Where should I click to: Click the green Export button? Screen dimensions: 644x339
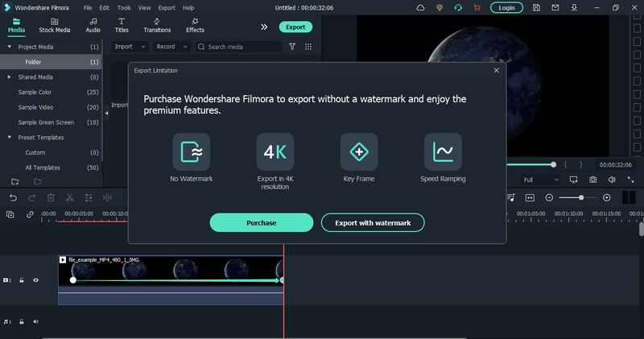pyautogui.click(x=295, y=27)
